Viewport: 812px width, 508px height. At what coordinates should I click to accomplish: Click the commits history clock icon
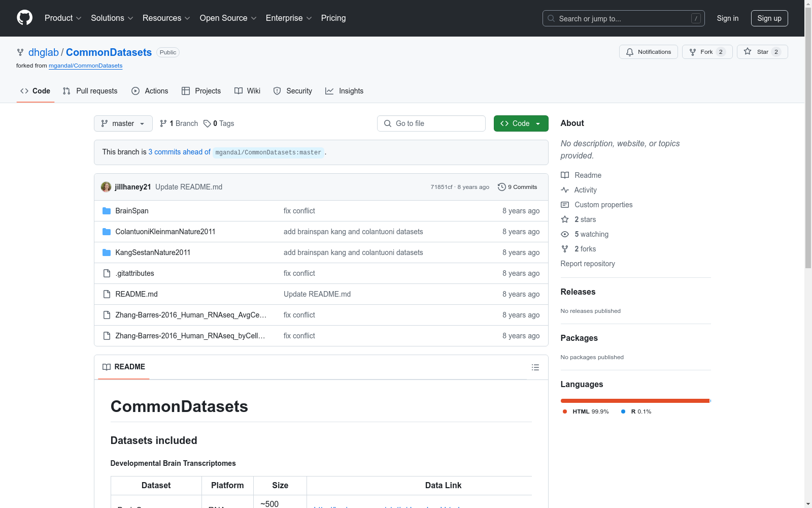502,187
